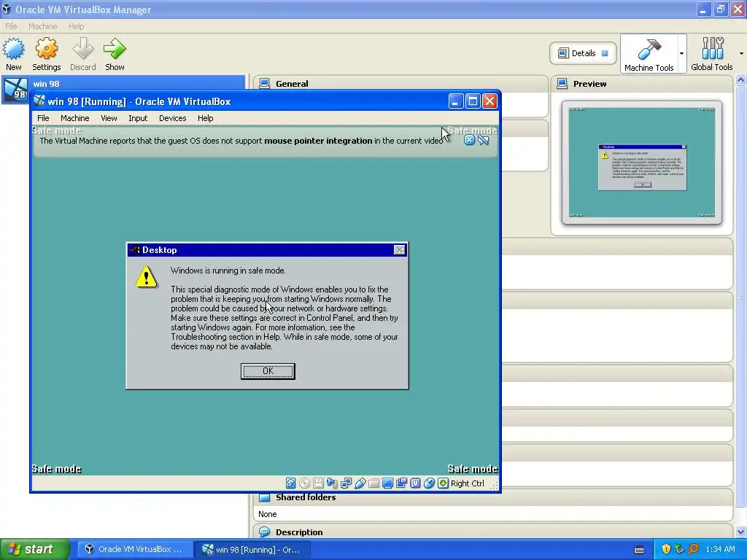Click the shared folders status icon
The image size is (747, 560).
point(374,483)
